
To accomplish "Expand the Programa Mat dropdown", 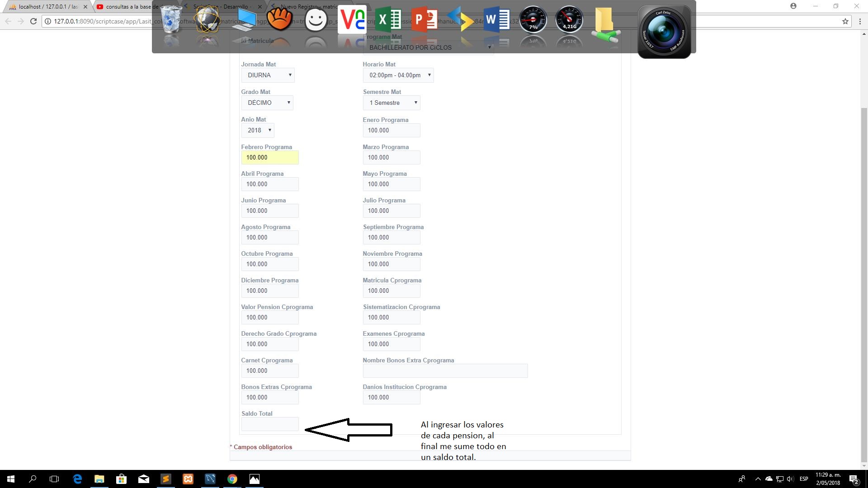I will pos(428,47).
